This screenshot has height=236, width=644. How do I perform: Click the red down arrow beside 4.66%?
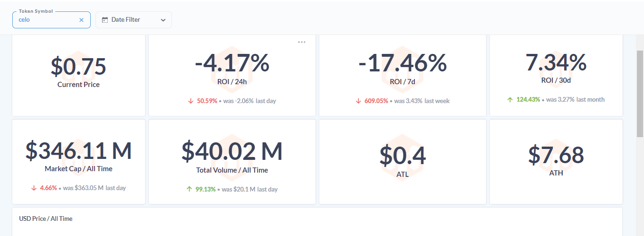(34, 188)
